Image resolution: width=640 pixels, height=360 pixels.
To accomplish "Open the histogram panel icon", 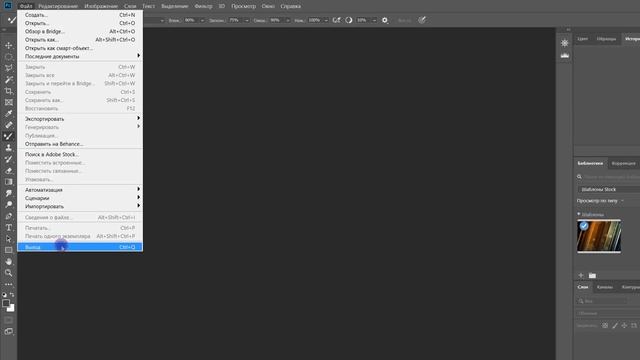I will click(565, 56).
